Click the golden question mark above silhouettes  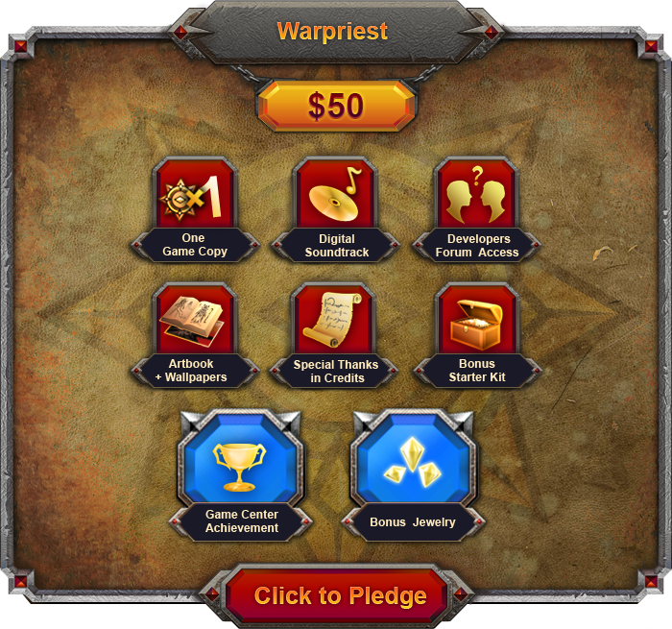click(477, 176)
